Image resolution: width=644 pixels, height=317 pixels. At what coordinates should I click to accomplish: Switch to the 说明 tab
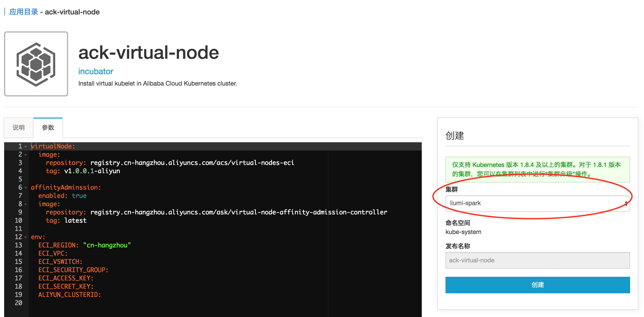pyautogui.click(x=19, y=128)
